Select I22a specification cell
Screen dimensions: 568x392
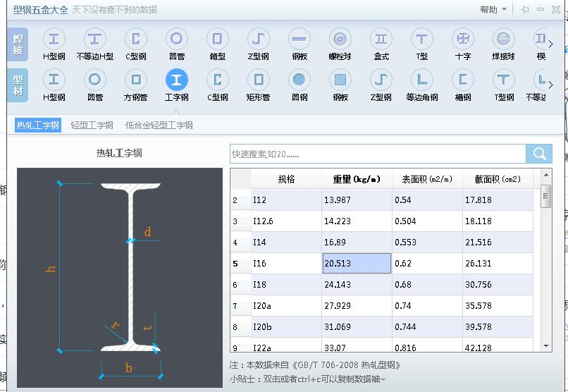[286, 345]
